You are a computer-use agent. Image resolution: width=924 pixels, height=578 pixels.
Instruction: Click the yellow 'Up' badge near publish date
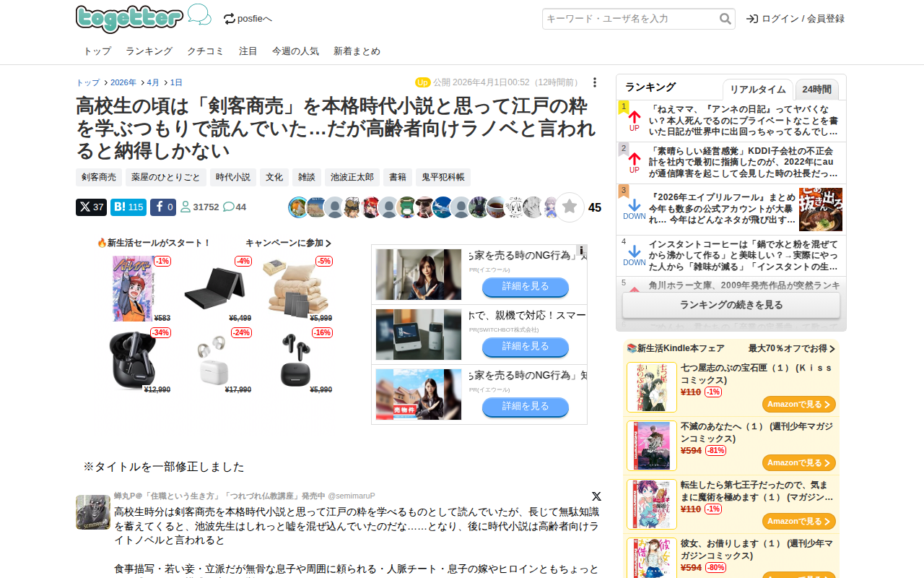pyautogui.click(x=423, y=82)
